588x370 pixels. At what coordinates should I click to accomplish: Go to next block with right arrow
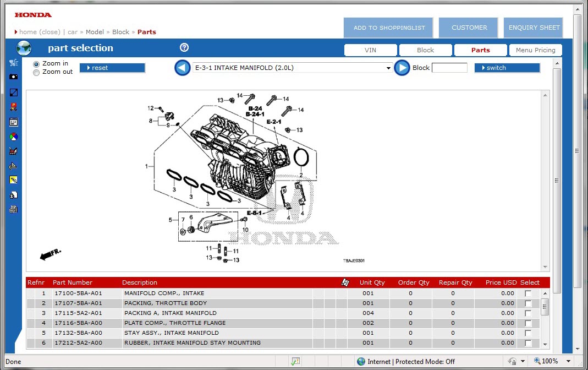tap(402, 68)
